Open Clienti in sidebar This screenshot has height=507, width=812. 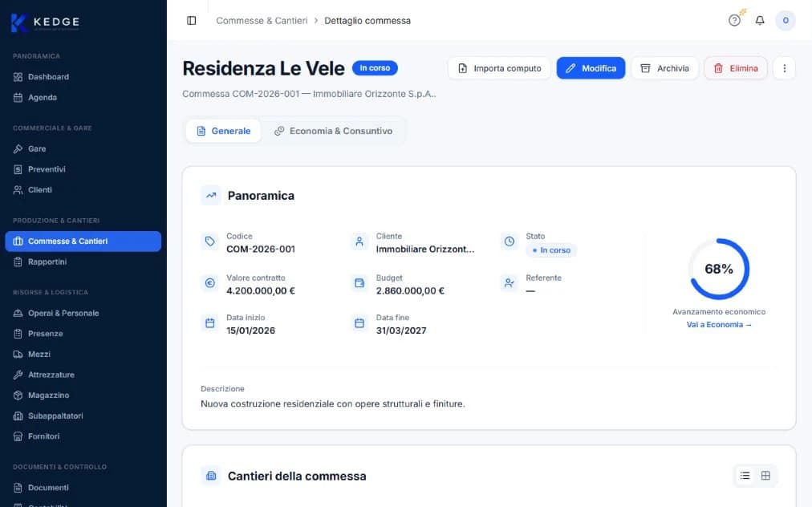pos(83,190)
